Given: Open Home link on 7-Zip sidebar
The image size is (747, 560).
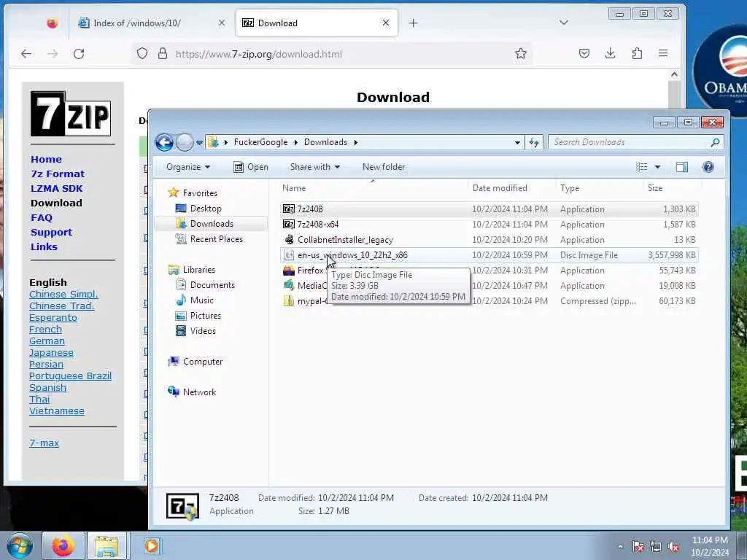Looking at the screenshot, I should [x=46, y=159].
